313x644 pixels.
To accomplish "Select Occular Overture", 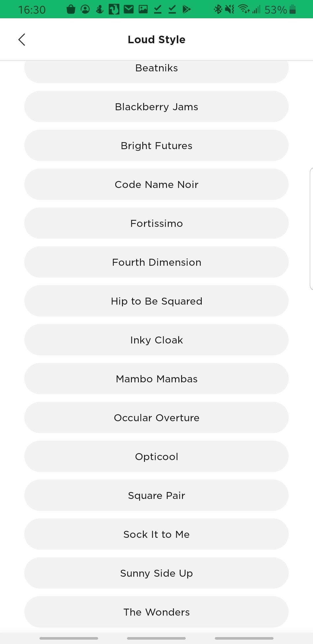I will coord(156,418).
